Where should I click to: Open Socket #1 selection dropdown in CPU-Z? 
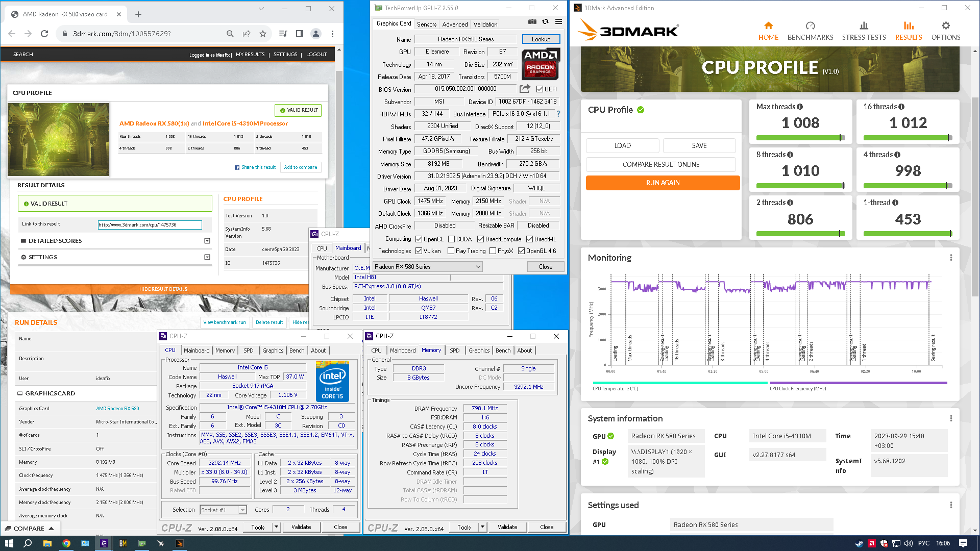223,510
